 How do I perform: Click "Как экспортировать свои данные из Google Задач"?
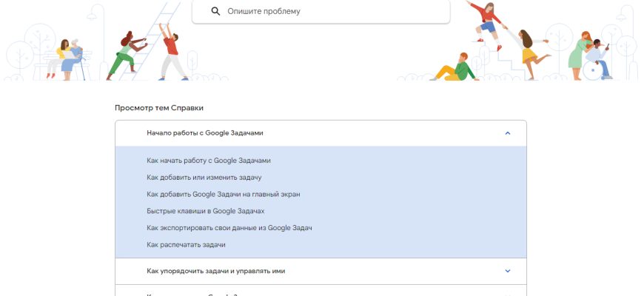229,228
